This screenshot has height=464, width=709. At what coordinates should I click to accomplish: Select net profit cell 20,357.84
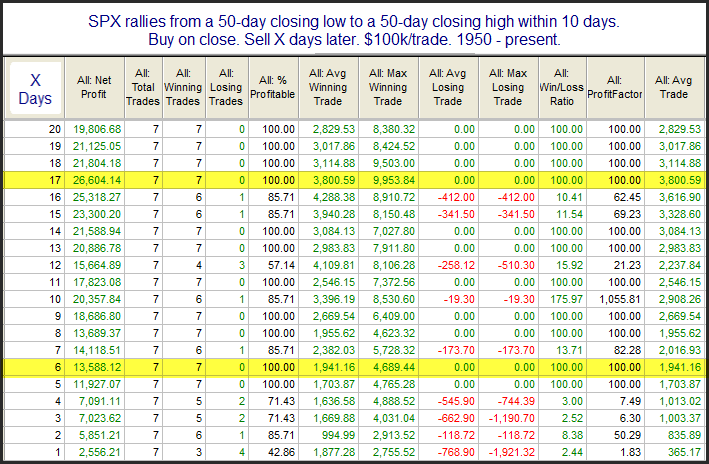pos(97,299)
